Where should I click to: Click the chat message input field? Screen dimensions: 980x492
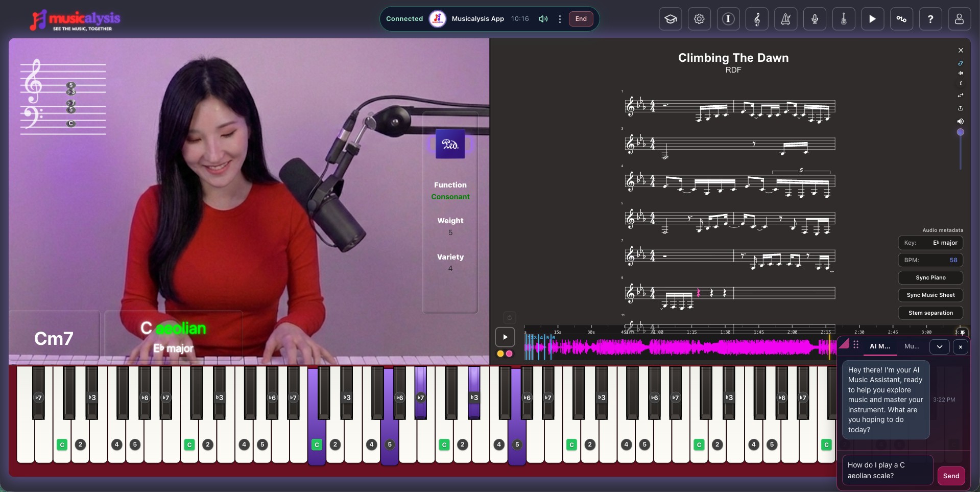[x=887, y=470]
